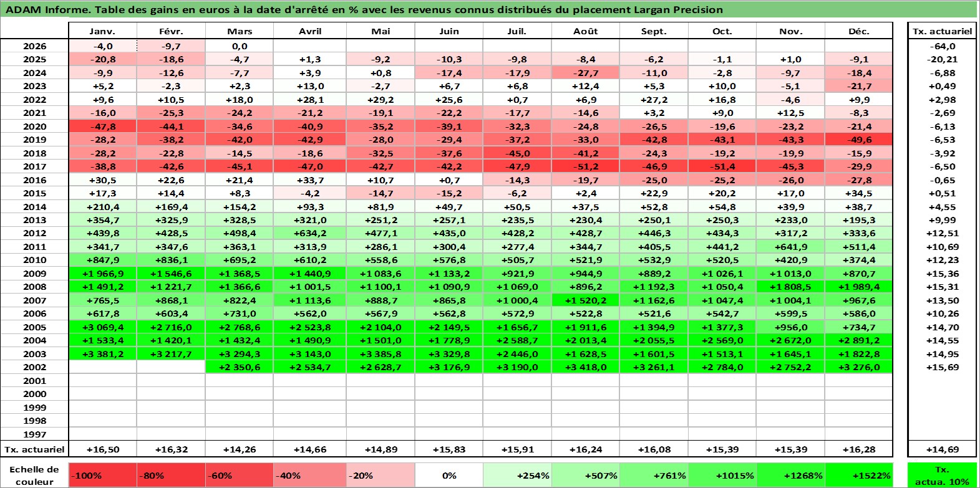Click cell +33,7 for April 2016
This screenshot has height=488, width=980.
coord(310,180)
